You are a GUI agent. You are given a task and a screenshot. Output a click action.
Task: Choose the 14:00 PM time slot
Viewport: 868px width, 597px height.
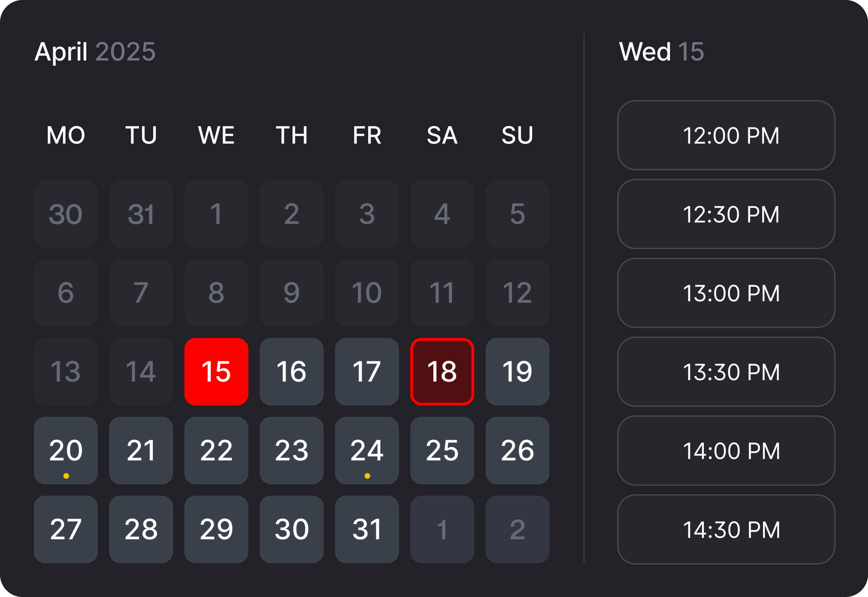tap(726, 451)
